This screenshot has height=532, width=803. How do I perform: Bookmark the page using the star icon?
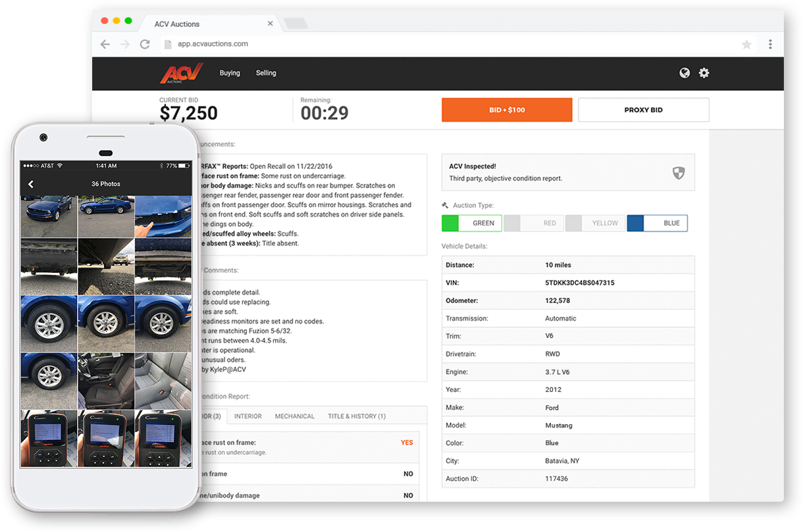coord(746,43)
